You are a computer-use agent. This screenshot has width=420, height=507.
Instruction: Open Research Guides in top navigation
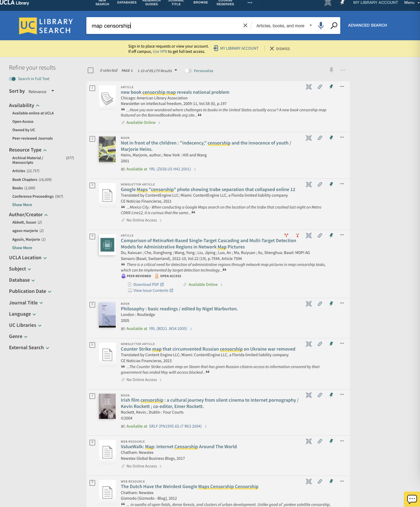[151, 2]
